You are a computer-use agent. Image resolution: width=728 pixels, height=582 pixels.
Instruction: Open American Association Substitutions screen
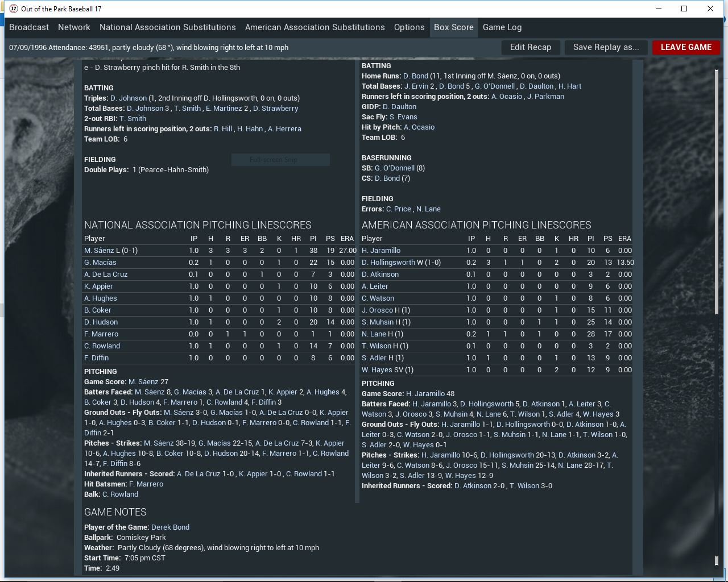tap(315, 27)
